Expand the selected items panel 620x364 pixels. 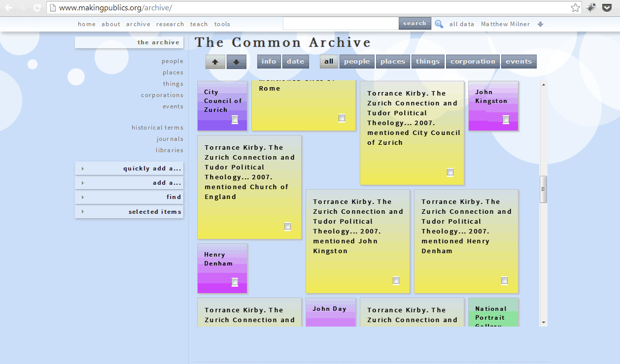pos(129,212)
